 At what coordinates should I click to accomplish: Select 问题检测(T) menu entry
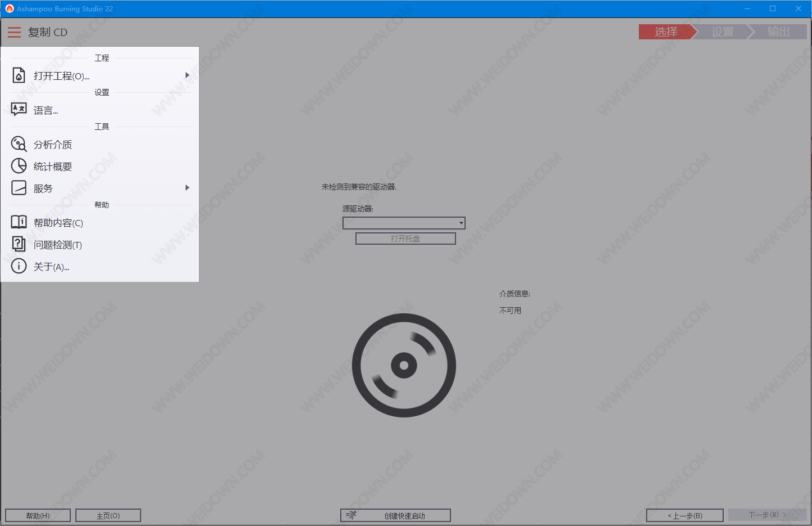[100, 245]
